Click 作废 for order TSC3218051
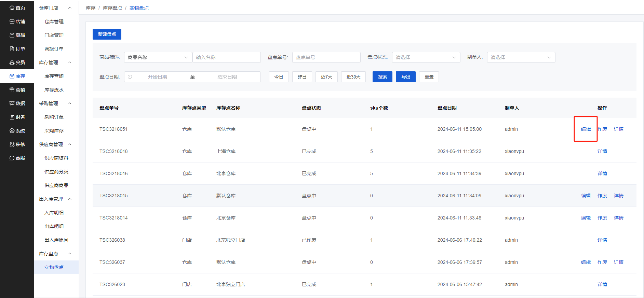 602,129
